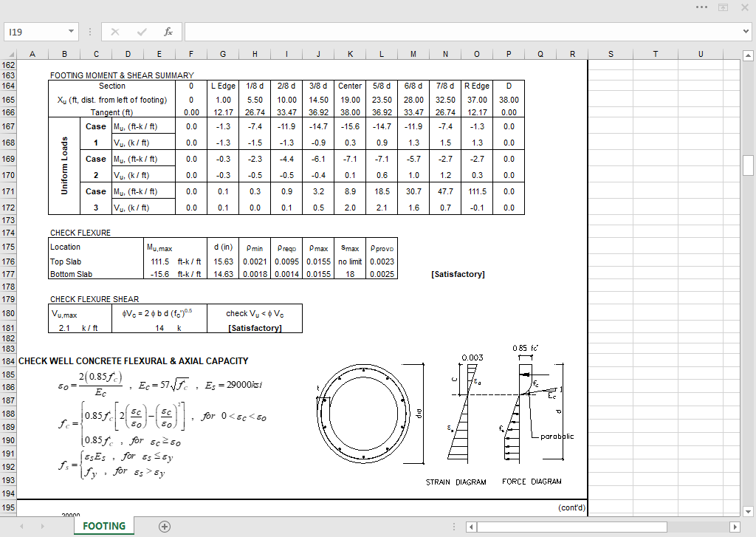Click the Select All corner triangle
This screenshot has height=537, width=756.
(10, 54)
